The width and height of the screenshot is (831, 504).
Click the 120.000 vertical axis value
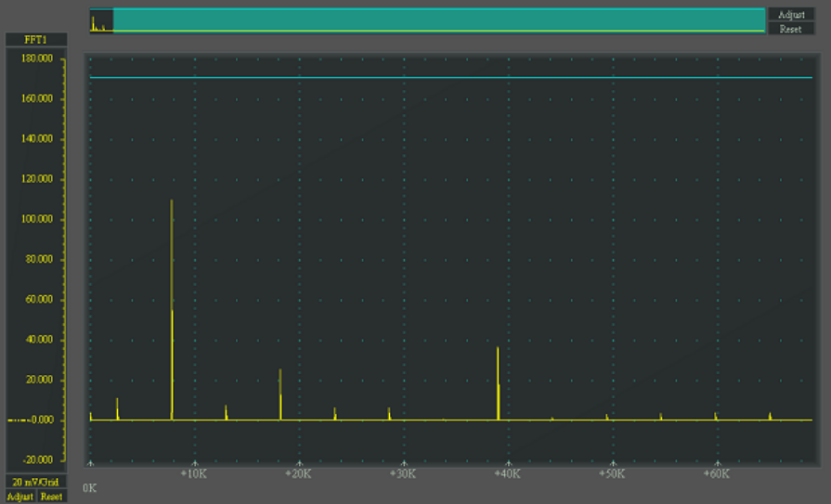[37, 179]
